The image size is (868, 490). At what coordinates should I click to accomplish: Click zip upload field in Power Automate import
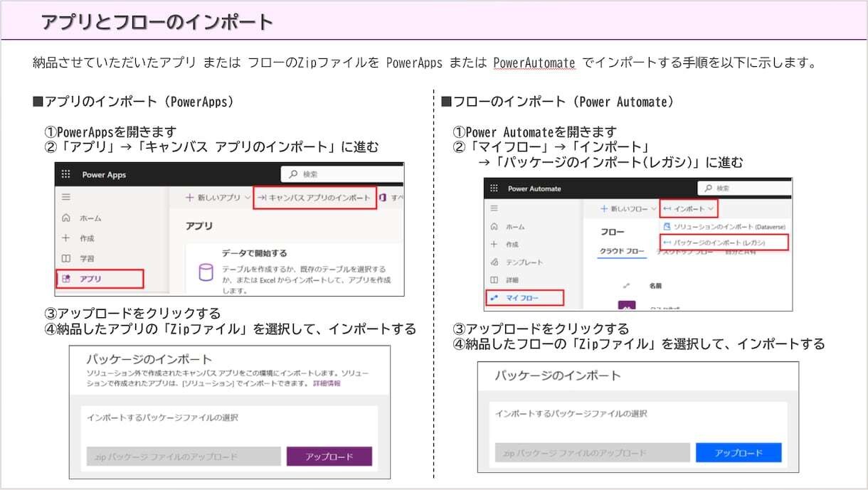click(x=593, y=452)
